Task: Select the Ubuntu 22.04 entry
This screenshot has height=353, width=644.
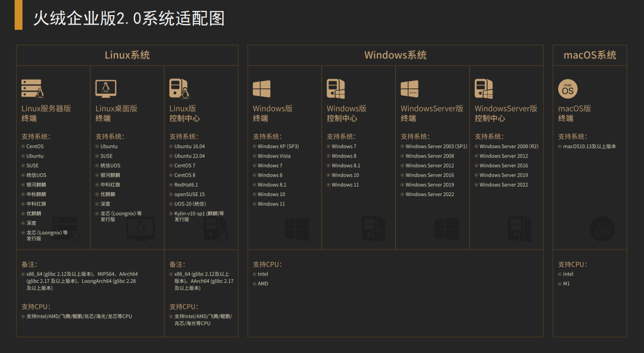Action: 190,156
